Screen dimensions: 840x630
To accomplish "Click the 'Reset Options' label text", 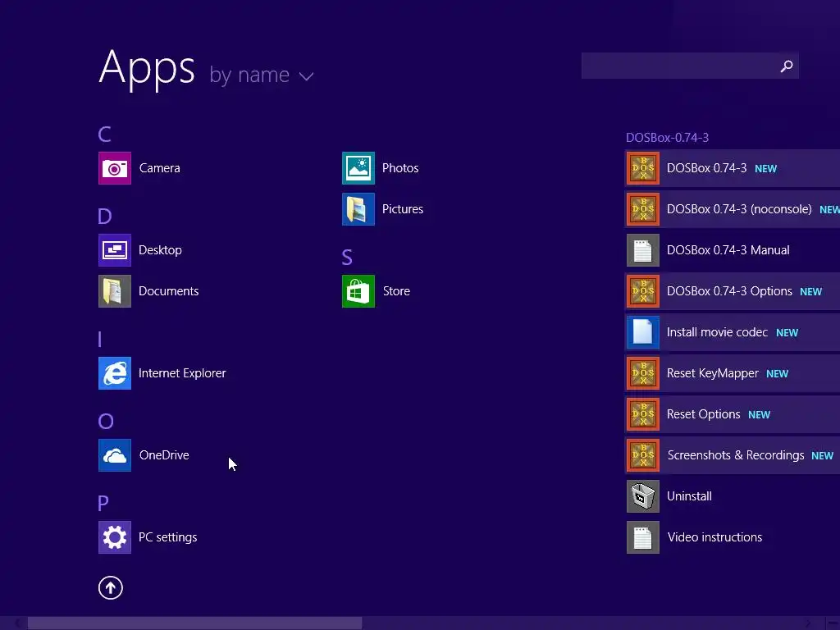I will 703,414.
